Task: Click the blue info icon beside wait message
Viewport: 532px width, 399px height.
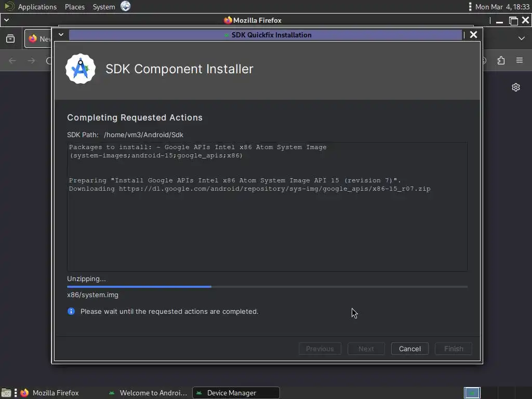Action: pos(71,311)
